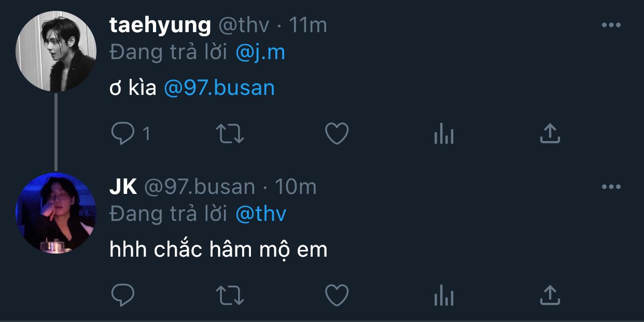Open more options on taehyung's tweet
644x322 pixels.
tap(611, 25)
